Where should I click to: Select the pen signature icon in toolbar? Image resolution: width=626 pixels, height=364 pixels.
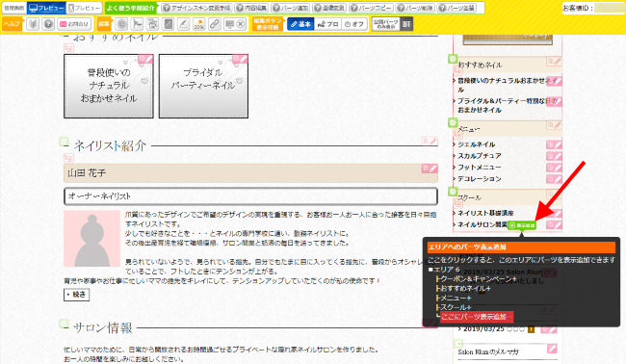point(184,24)
